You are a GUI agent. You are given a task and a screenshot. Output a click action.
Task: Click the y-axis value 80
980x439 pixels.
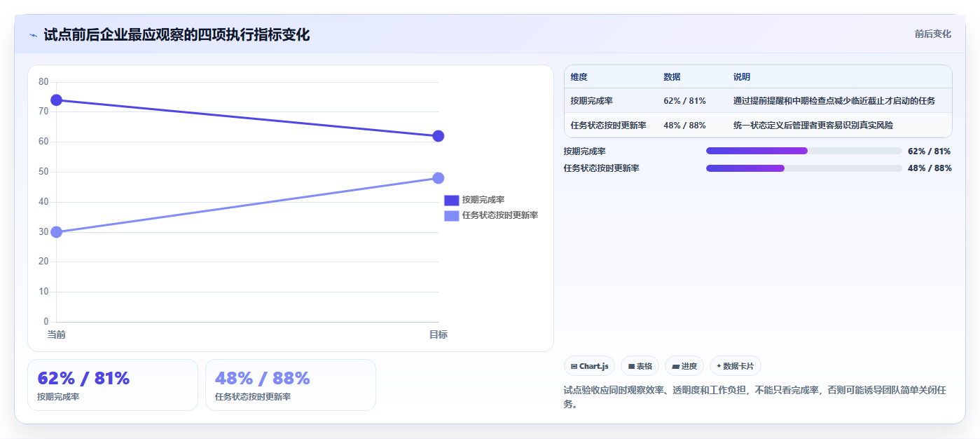coord(43,82)
